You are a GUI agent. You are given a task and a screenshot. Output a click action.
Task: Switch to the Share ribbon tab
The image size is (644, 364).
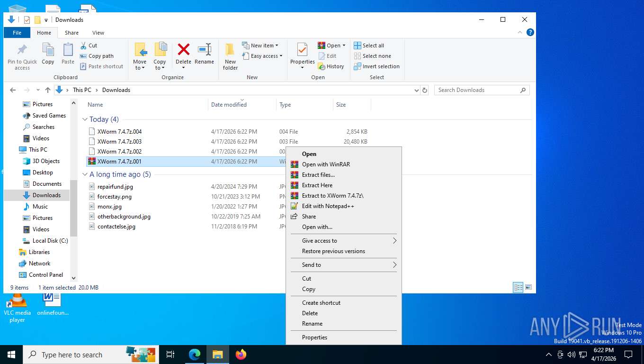[x=72, y=33]
